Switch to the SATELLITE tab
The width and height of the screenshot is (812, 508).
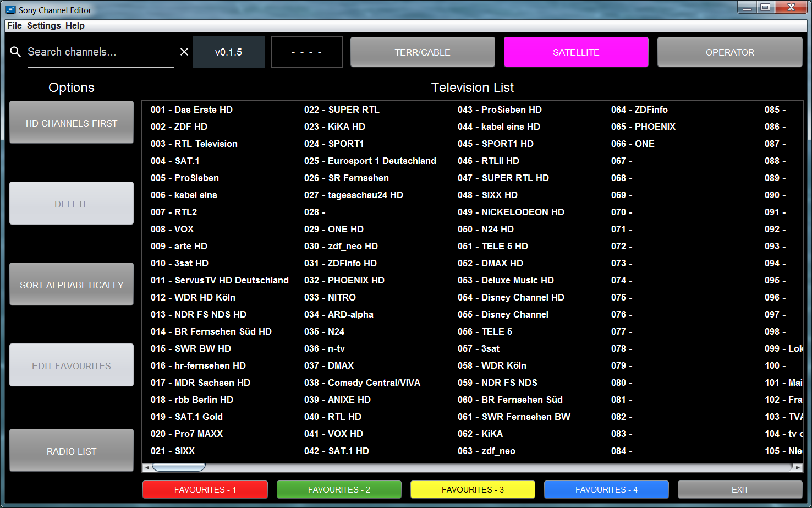576,52
